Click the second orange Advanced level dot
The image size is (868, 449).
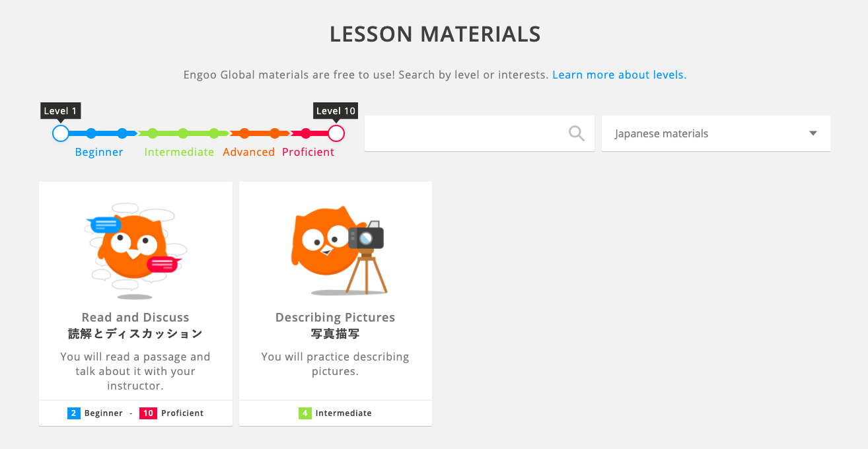pyautogui.click(x=275, y=133)
